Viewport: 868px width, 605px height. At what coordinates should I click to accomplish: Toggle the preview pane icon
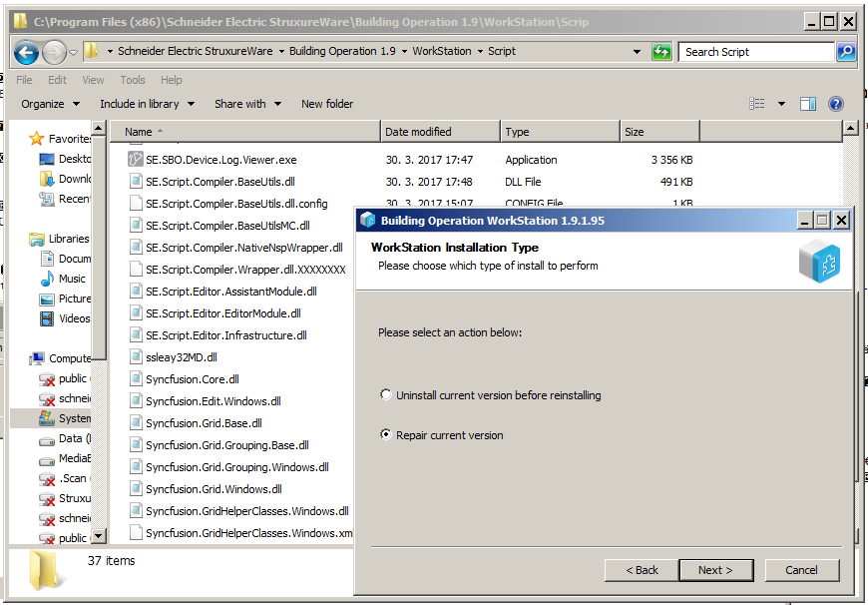point(808,104)
